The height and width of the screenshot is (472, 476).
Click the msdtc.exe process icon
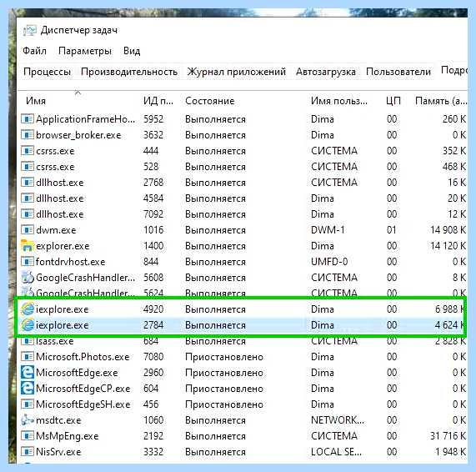pos(28,420)
